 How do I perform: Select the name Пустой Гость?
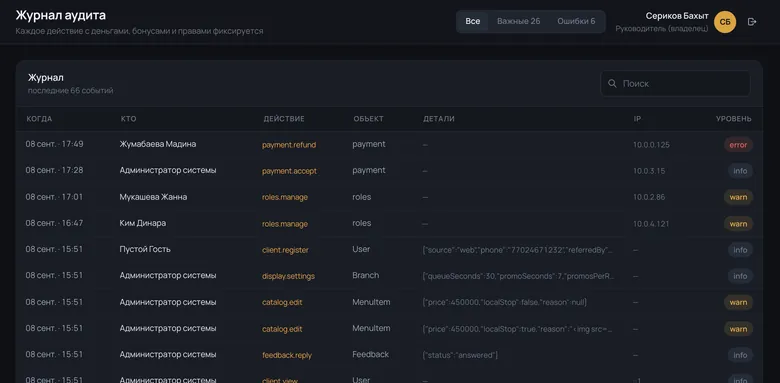[145, 249]
